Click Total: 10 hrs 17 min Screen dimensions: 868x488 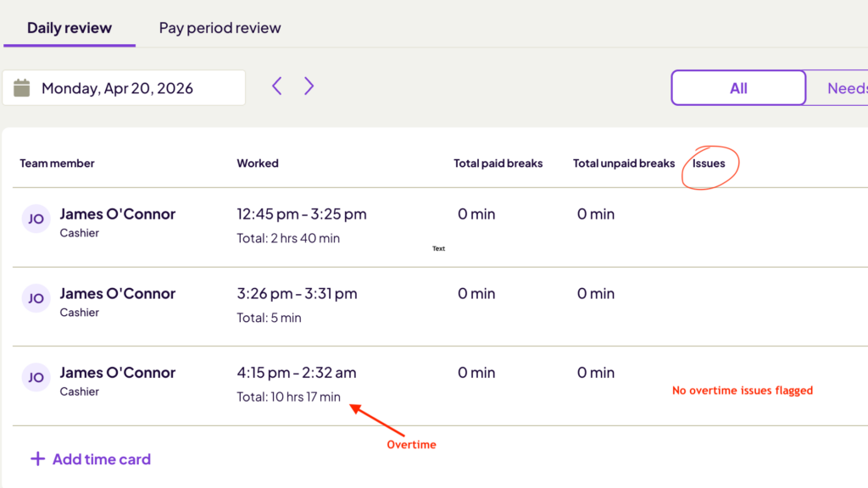click(x=288, y=396)
